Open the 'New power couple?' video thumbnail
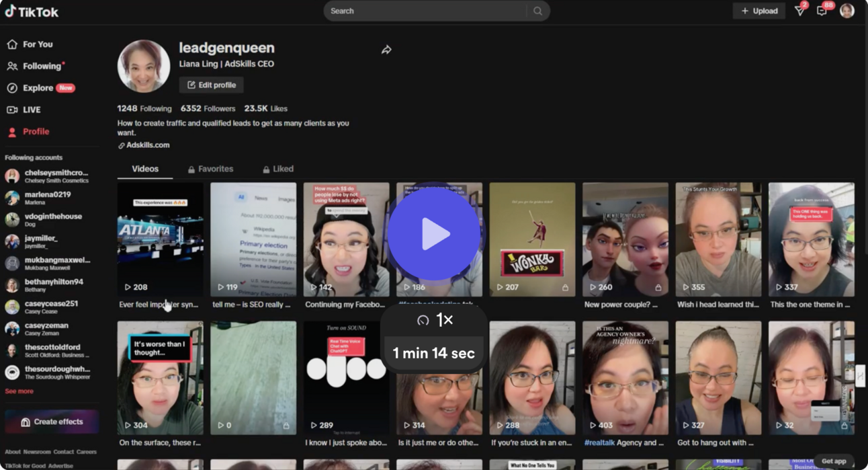The image size is (868, 470). (x=625, y=239)
